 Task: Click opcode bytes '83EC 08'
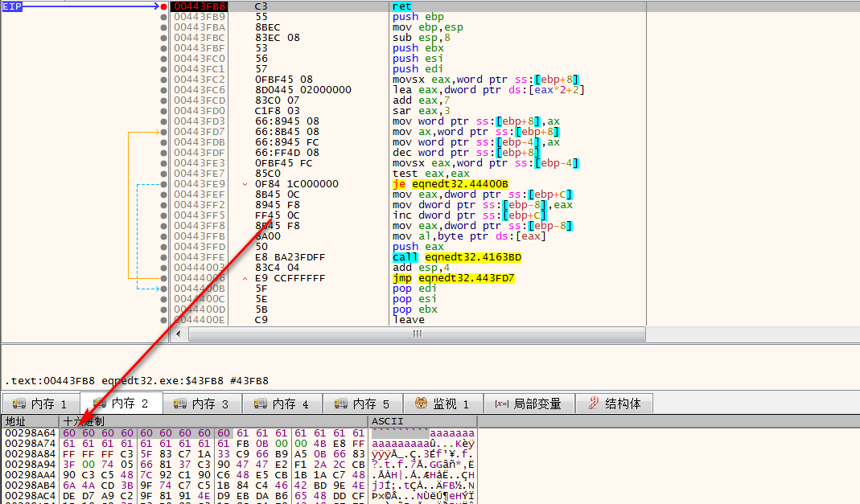tap(278, 38)
